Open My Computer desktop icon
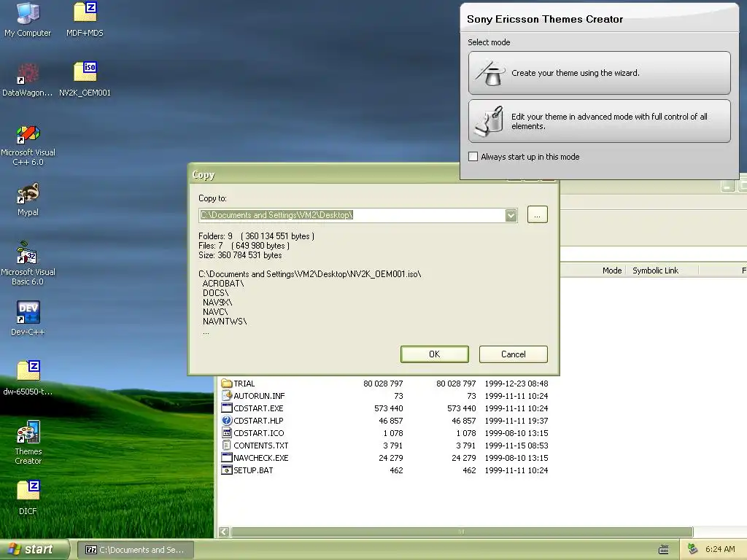Viewport: 747px width, 560px height. (x=28, y=19)
